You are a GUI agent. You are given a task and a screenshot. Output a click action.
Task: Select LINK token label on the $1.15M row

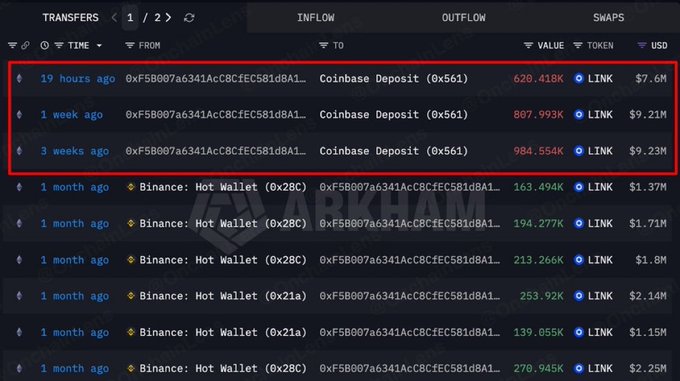pos(600,332)
